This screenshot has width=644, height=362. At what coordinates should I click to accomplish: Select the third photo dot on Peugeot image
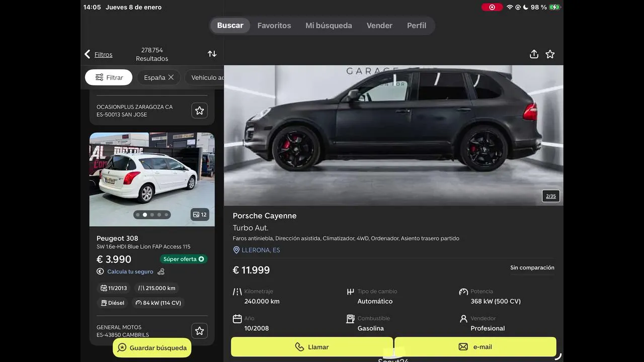[x=152, y=215]
